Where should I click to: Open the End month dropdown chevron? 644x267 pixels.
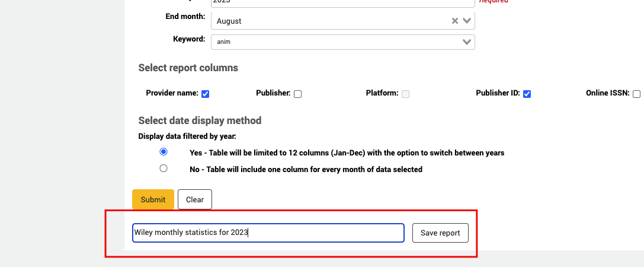tap(467, 21)
